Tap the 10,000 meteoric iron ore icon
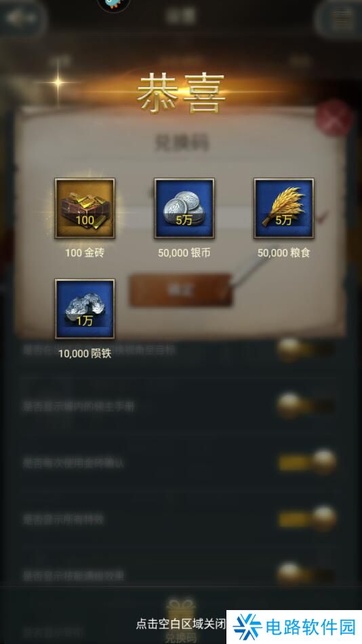 click(x=85, y=309)
